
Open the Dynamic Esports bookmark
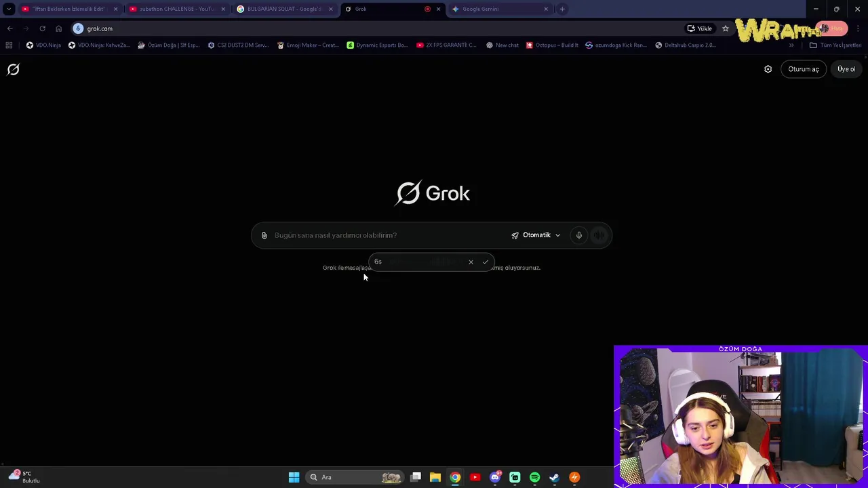(x=377, y=45)
